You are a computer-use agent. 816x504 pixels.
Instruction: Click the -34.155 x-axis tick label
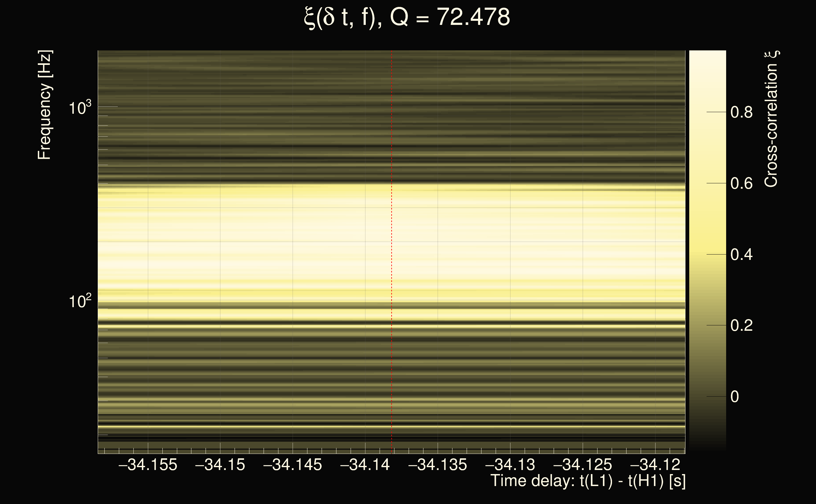pyautogui.click(x=148, y=465)
